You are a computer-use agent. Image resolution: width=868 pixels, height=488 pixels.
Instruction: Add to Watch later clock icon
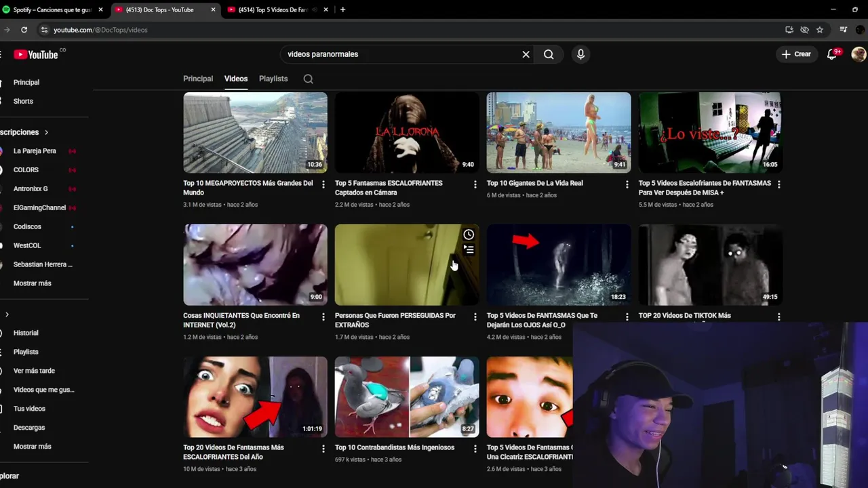click(x=469, y=235)
